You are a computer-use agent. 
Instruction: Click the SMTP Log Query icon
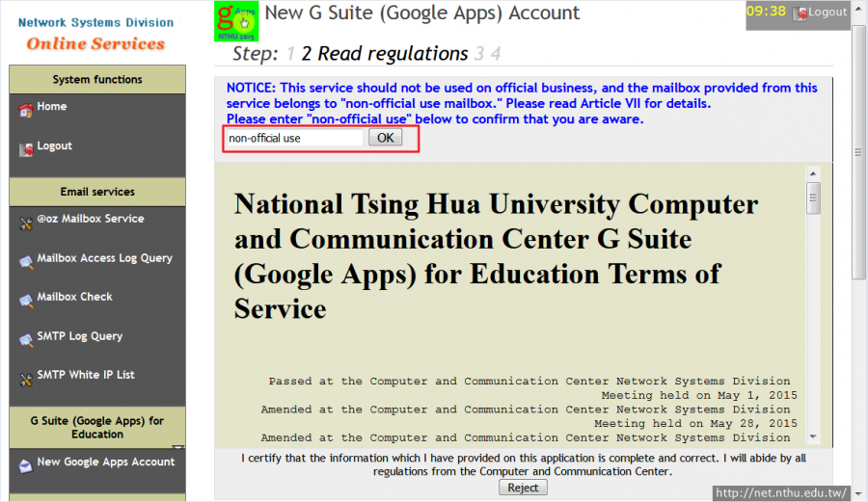[25, 339]
